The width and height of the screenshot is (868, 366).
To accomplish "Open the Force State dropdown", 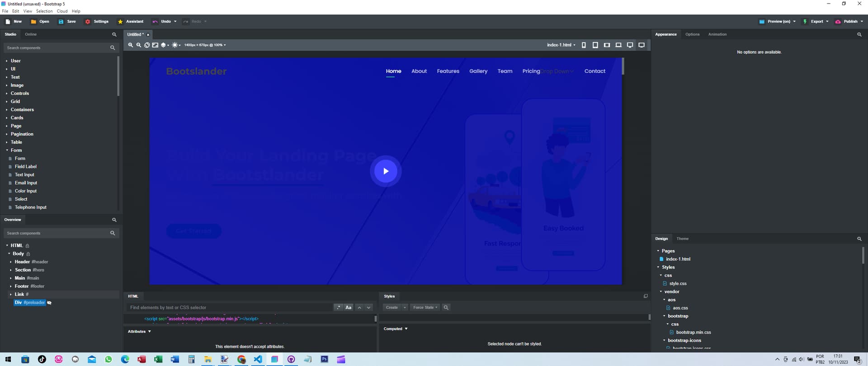I will point(425,307).
